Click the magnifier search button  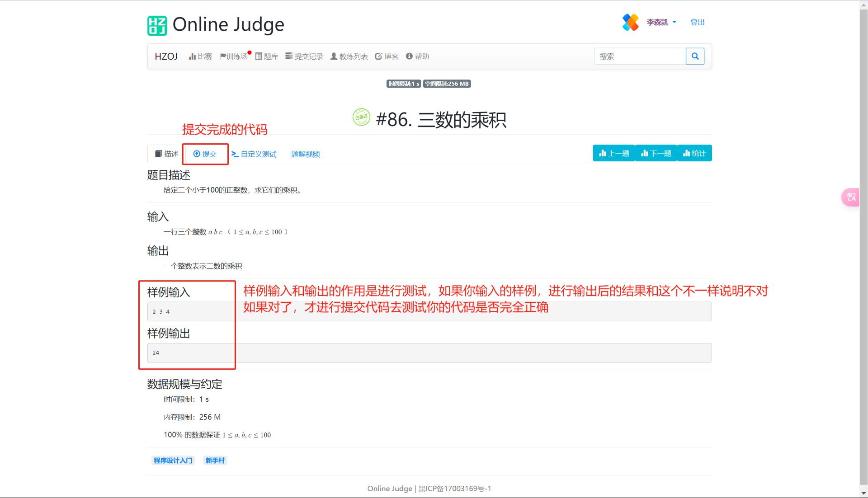click(695, 56)
